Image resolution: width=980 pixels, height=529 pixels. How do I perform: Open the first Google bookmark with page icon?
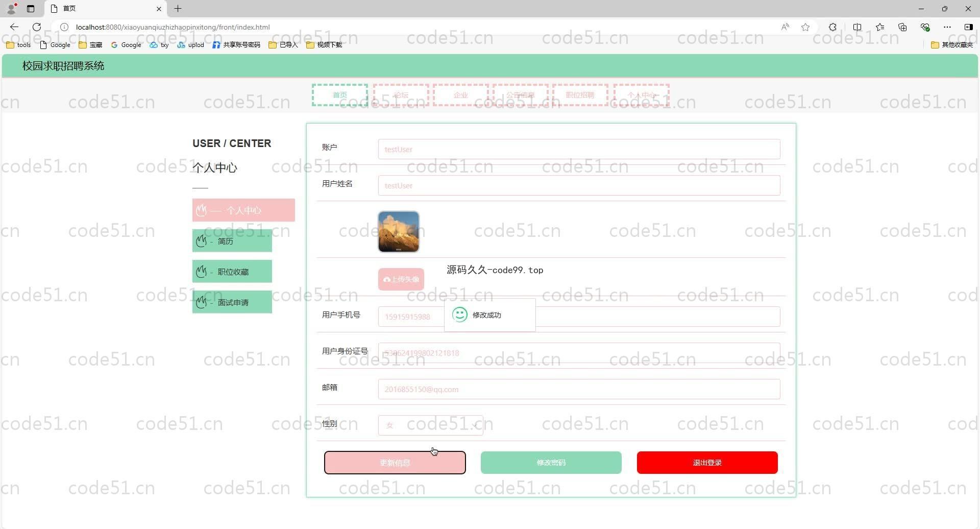(x=55, y=45)
